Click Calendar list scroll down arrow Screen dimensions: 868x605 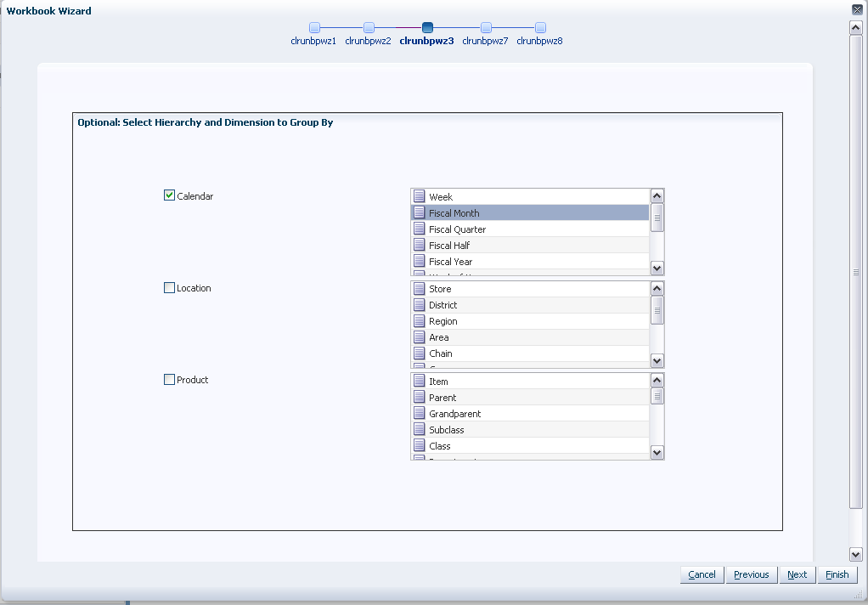point(657,269)
